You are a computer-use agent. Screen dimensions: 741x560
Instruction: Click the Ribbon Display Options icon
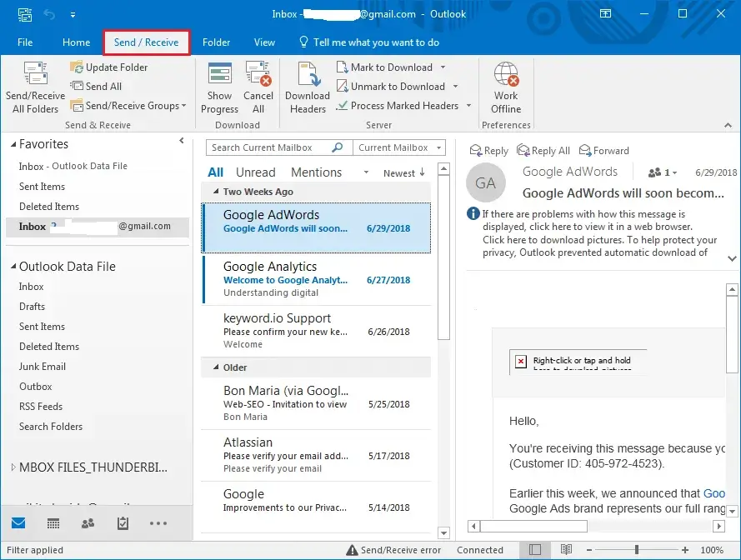pos(605,13)
